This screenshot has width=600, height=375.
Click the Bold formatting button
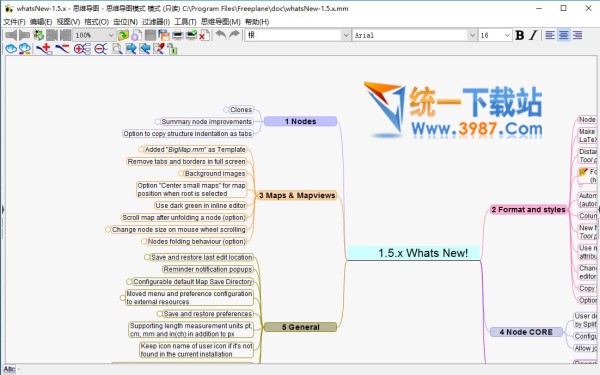(x=520, y=35)
